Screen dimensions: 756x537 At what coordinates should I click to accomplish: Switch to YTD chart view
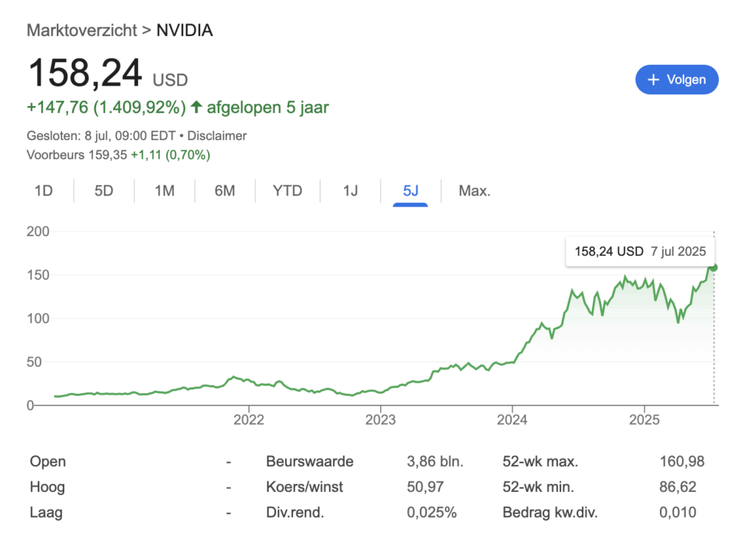287,191
